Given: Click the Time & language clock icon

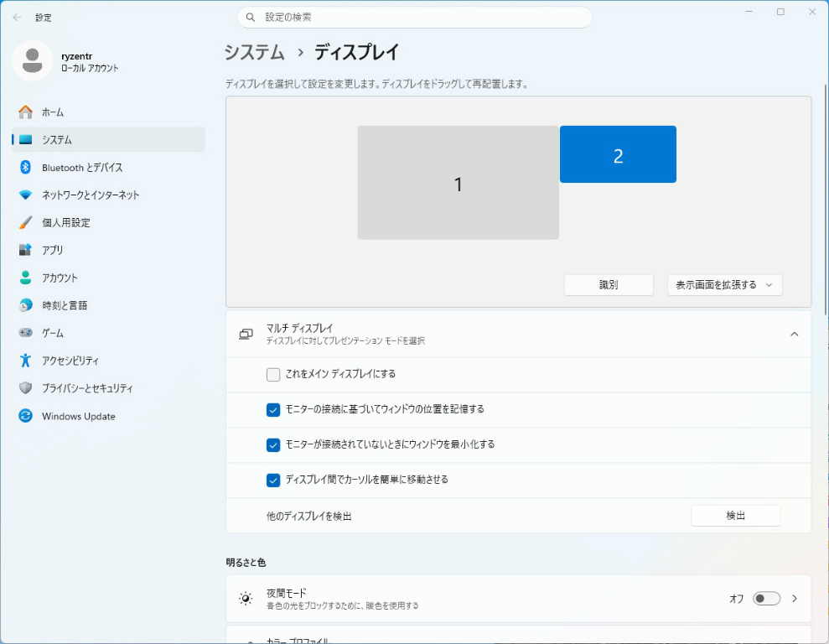Looking at the screenshot, I should (25, 305).
